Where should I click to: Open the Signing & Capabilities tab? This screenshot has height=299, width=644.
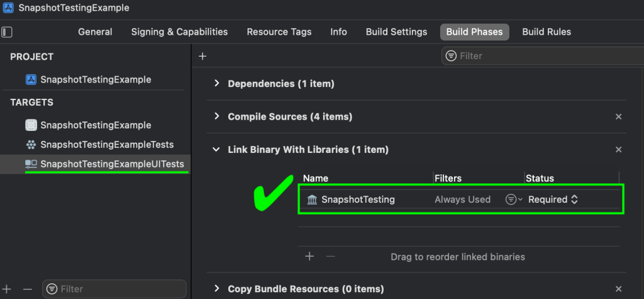point(179,32)
